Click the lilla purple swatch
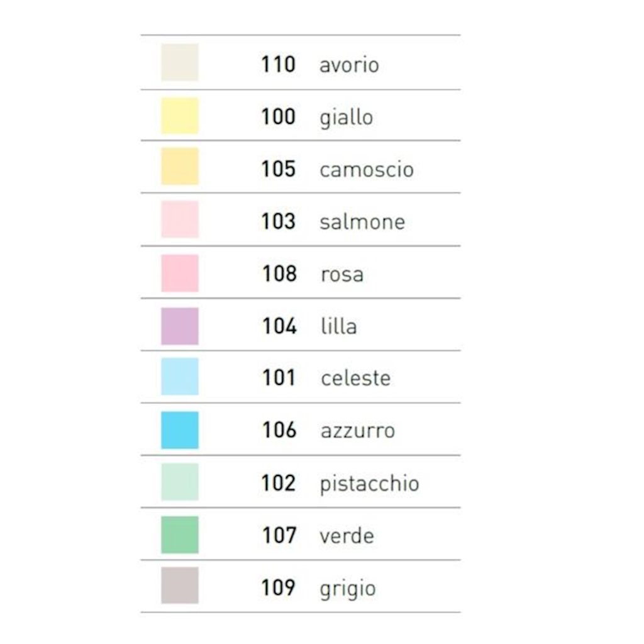644x644 pixels. point(180,326)
